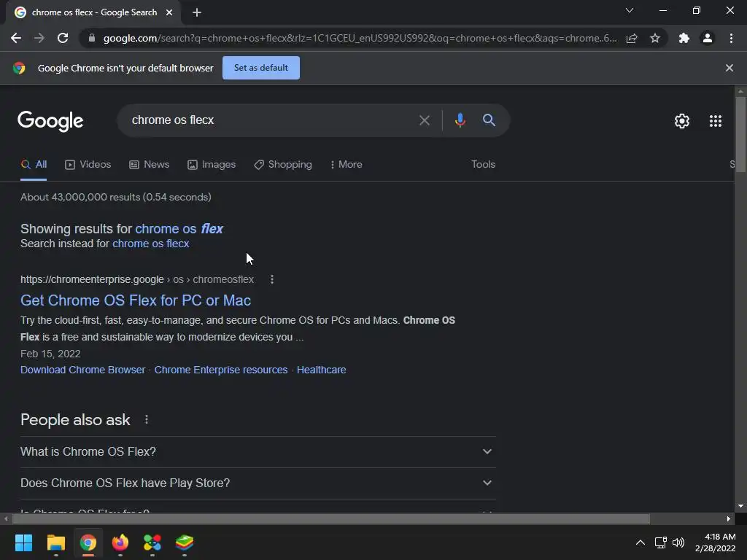Screen dimensions: 747x560
Task: Open the Healthcare sitelink
Action: pos(321,370)
